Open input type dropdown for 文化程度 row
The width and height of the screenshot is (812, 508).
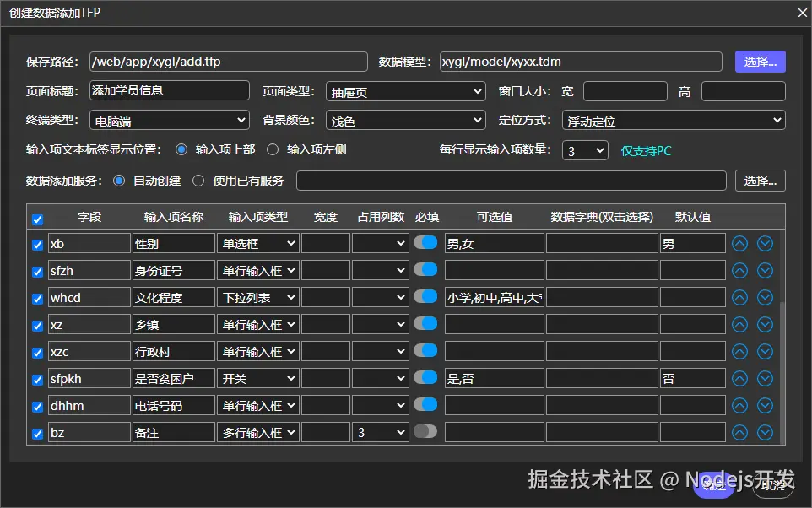(258, 297)
